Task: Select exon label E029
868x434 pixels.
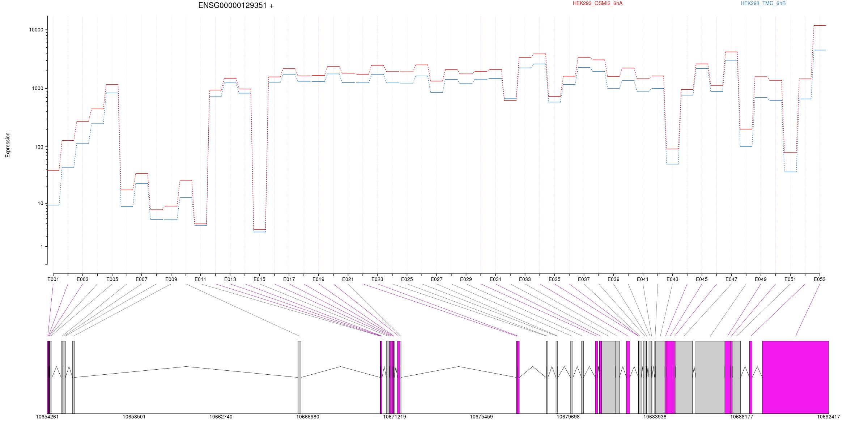Action: coord(466,279)
